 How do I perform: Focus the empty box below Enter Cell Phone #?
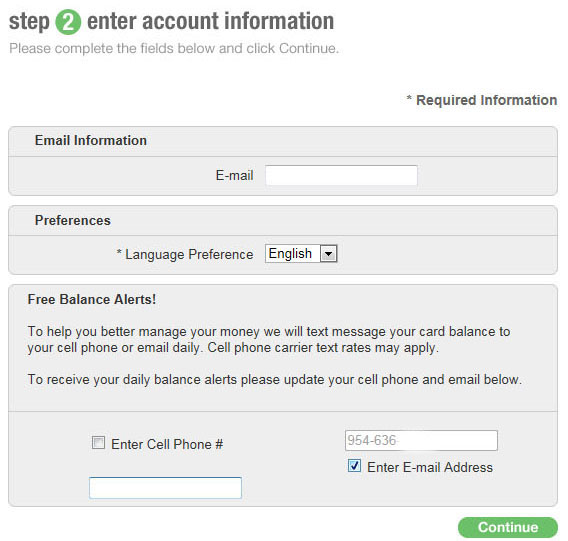[166, 488]
